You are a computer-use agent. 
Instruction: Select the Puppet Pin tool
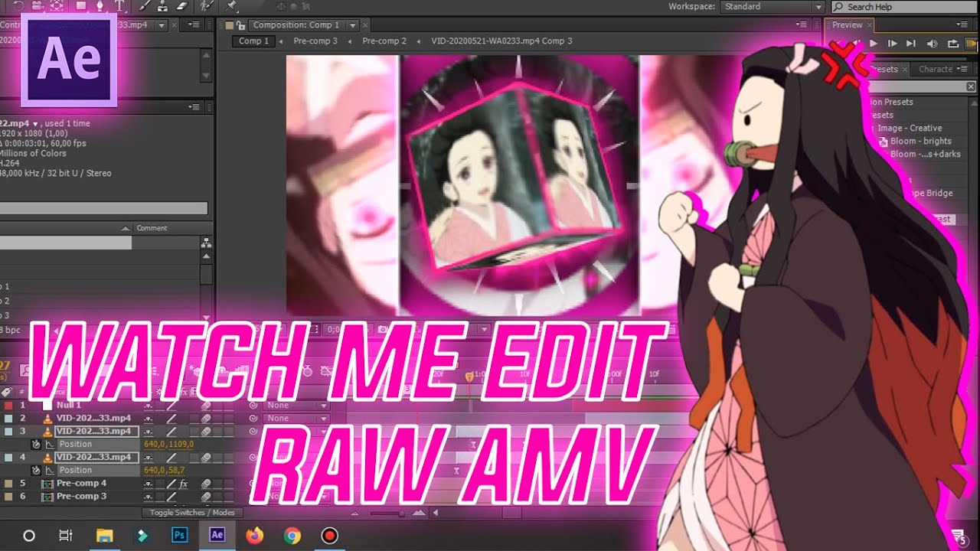point(230,5)
